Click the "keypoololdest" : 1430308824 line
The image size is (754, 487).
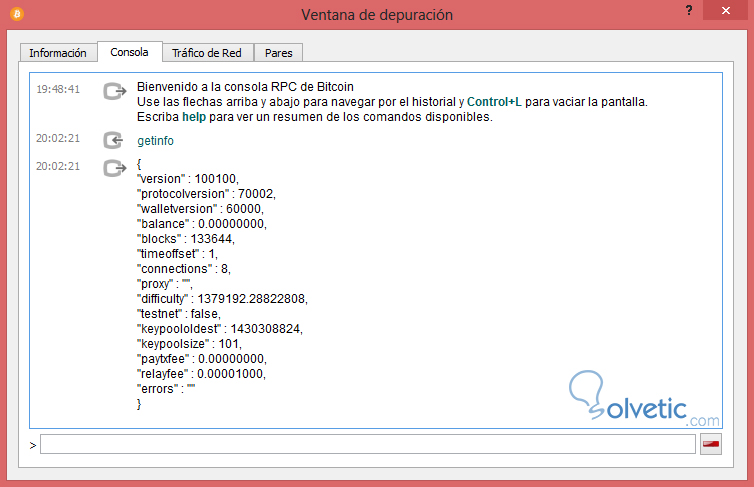(220, 329)
